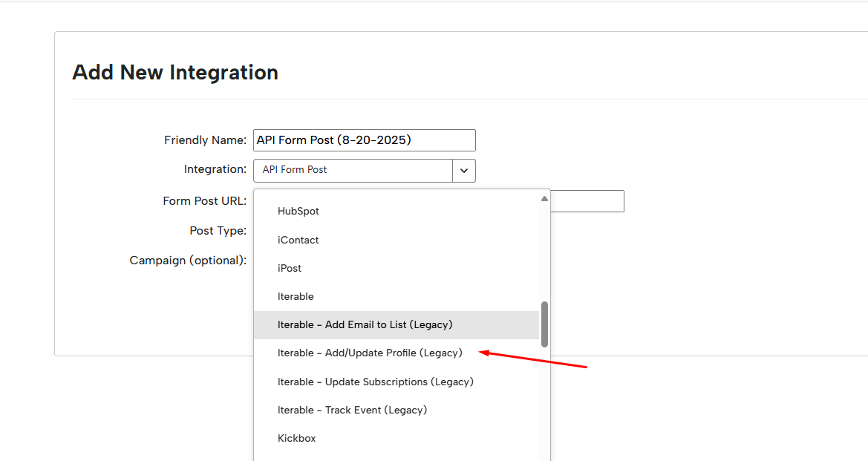Viewport: 868px width, 461px height.
Task: Pick the iPost integration option
Action: pos(290,268)
